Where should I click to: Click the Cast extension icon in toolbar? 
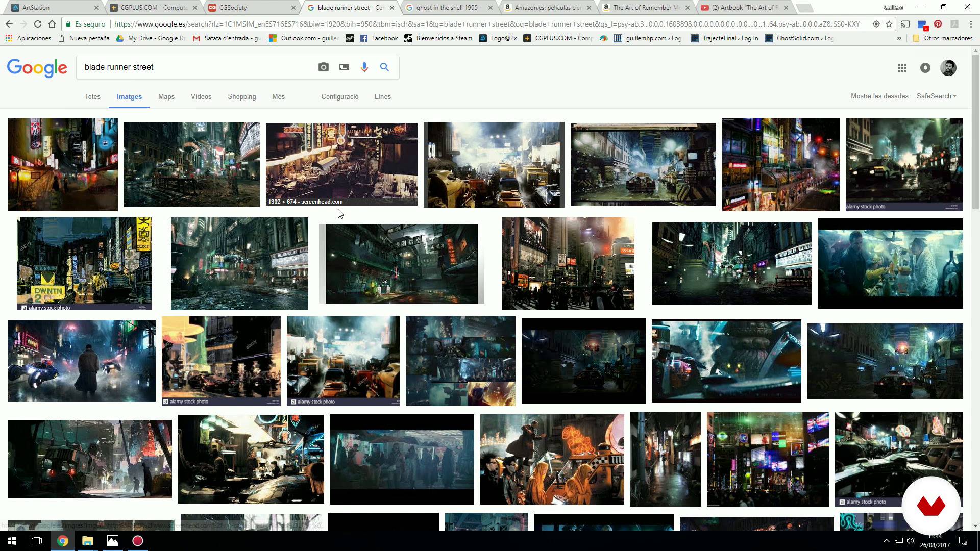click(x=905, y=24)
